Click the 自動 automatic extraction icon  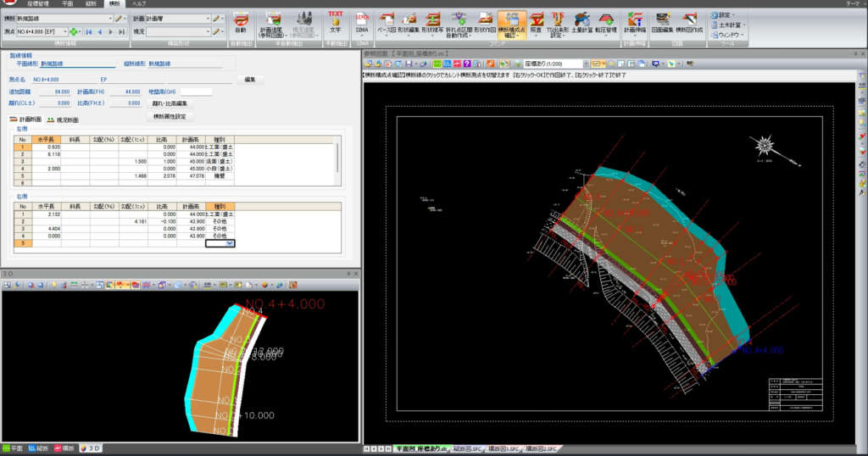(241, 22)
